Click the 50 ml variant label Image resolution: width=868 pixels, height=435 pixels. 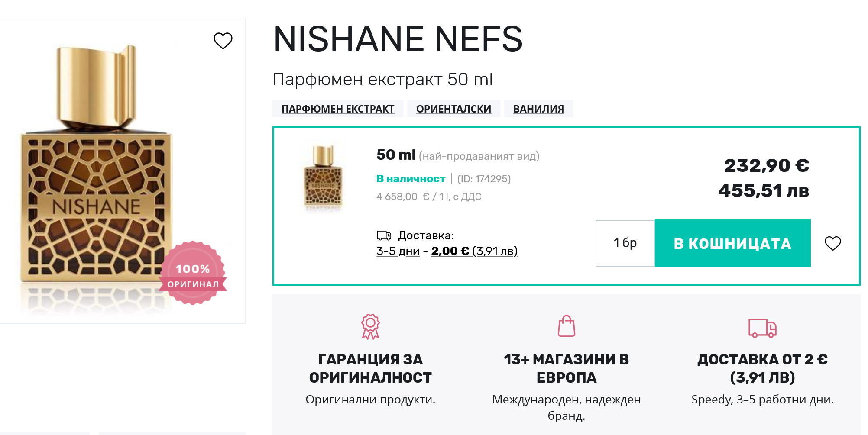pos(395,155)
